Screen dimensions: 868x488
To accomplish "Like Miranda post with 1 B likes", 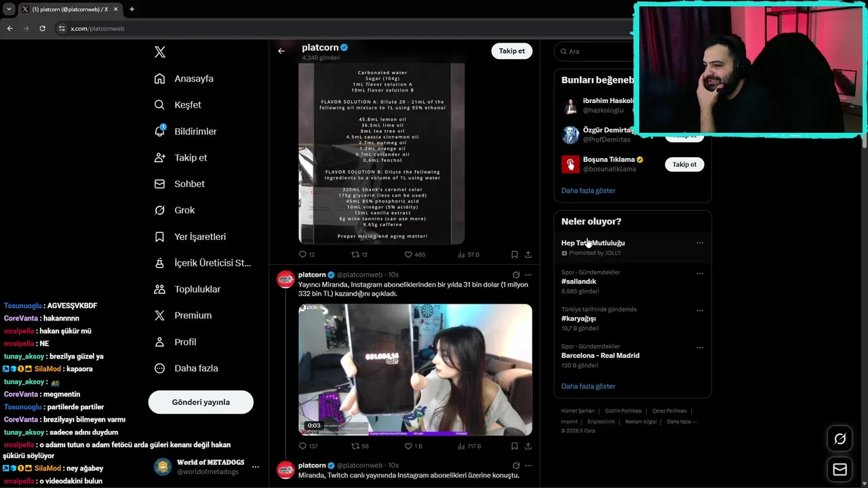I will pos(413,446).
